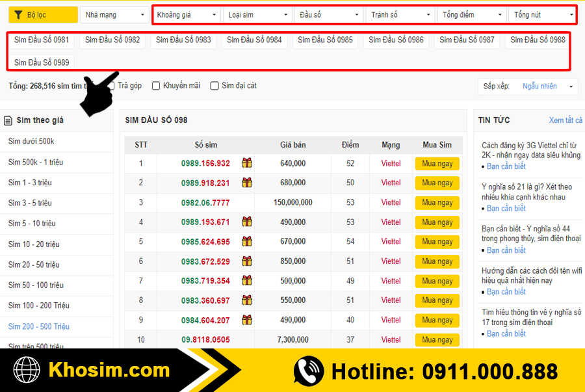Click the gift icon beside 0983.719.354
Image resolution: width=585 pixels, height=392 pixels.
pyautogui.click(x=247, y=281)
